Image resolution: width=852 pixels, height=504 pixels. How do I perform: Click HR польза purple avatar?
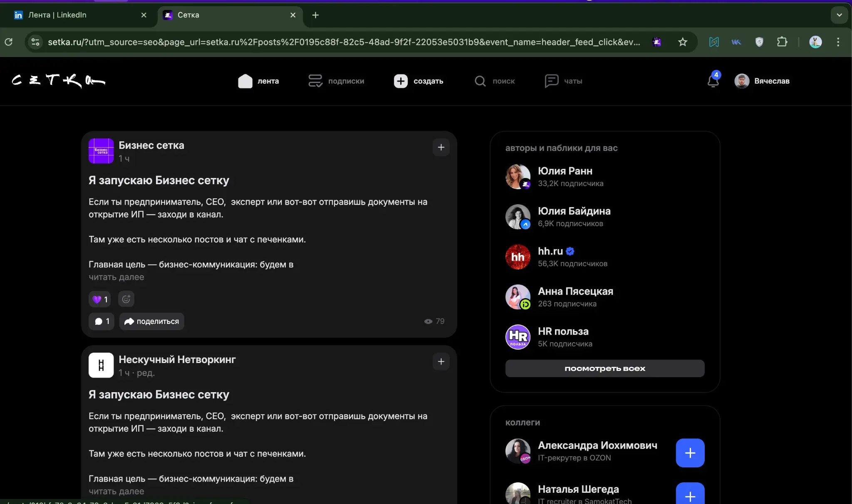tap(518, 337)
